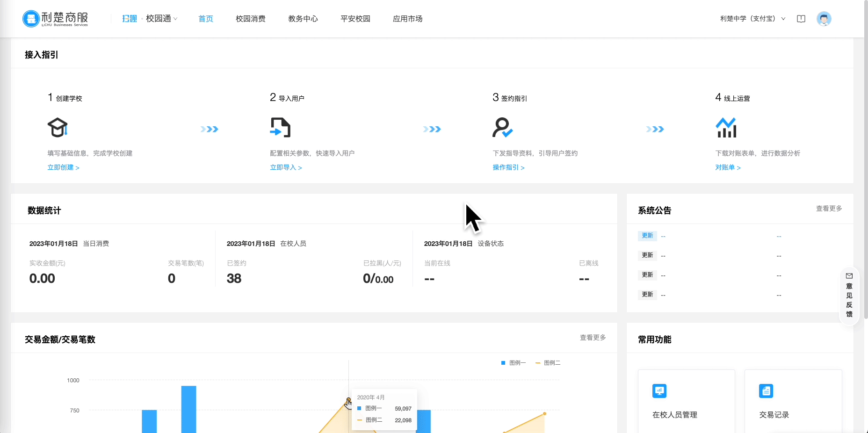Click the 数据统计 heading
The height and width of the screenshot is (433, 868).
click(44, 210)
